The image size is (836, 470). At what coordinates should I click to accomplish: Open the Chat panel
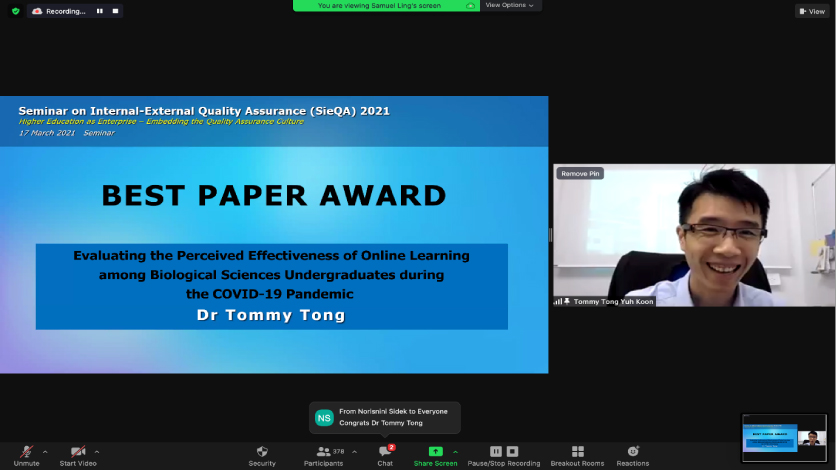click(385, 456)
